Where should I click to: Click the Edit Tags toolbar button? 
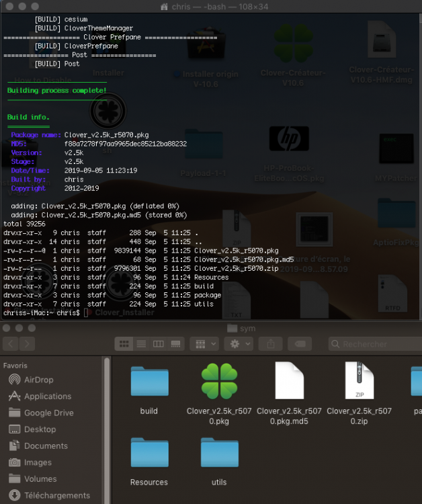(x=300, y=344)
